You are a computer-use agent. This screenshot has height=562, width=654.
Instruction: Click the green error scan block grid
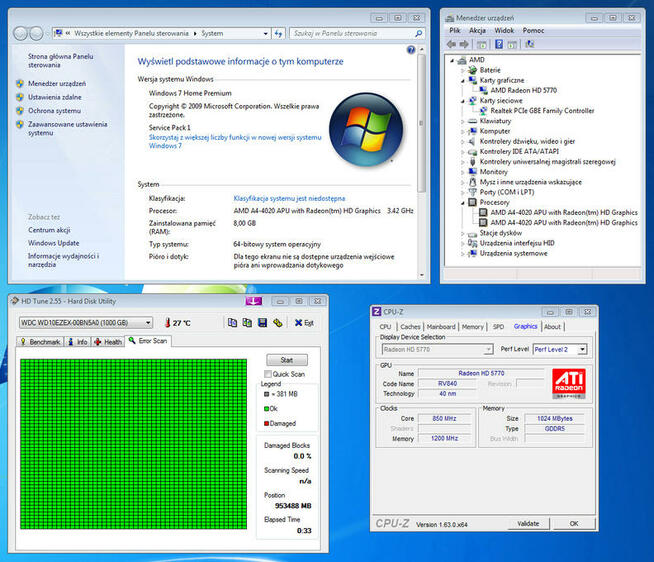[133, 444]
